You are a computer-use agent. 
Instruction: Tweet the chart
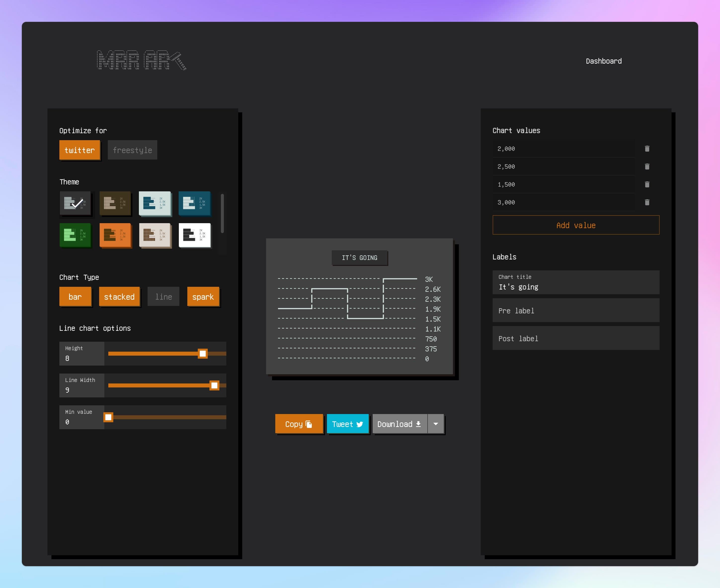tap(348, 424)
